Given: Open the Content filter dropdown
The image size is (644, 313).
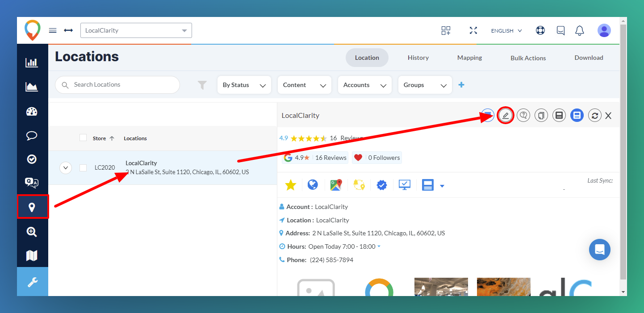Looking at the screenshot, I should (x=305, y=85).
